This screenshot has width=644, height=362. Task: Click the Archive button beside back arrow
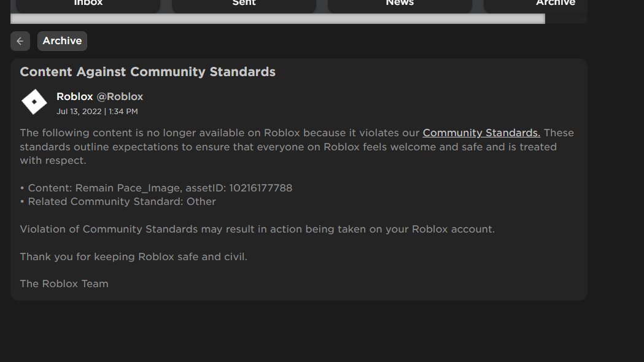[x=62, y=41]
